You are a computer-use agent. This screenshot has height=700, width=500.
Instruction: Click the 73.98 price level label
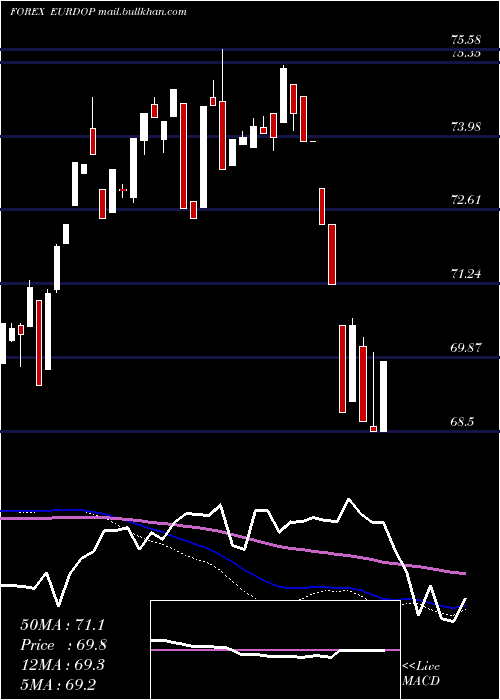[466, 127]
